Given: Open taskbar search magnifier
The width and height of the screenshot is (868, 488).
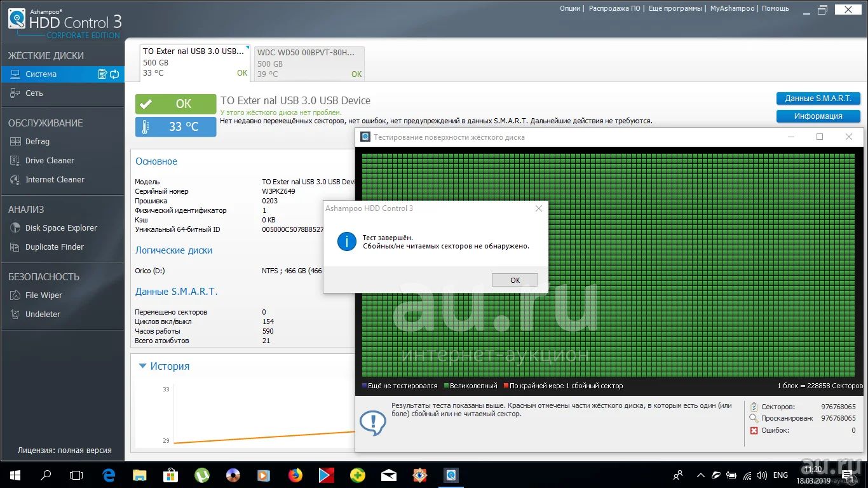Looking at the screenshot, I should coord(46,475).
